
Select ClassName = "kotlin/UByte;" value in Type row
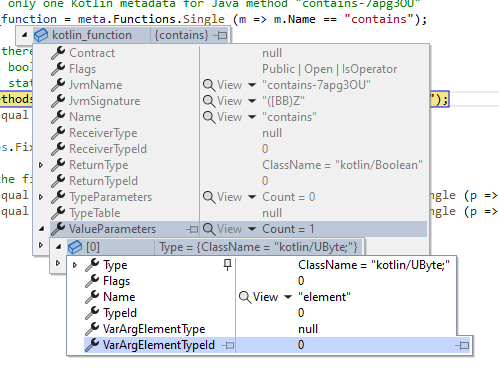(374, 265)
